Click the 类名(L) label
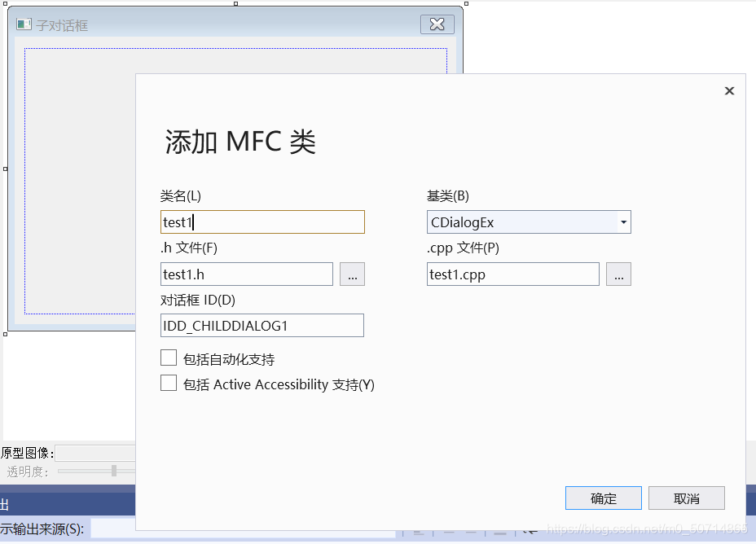756x544 pixels. coord(180,196)
